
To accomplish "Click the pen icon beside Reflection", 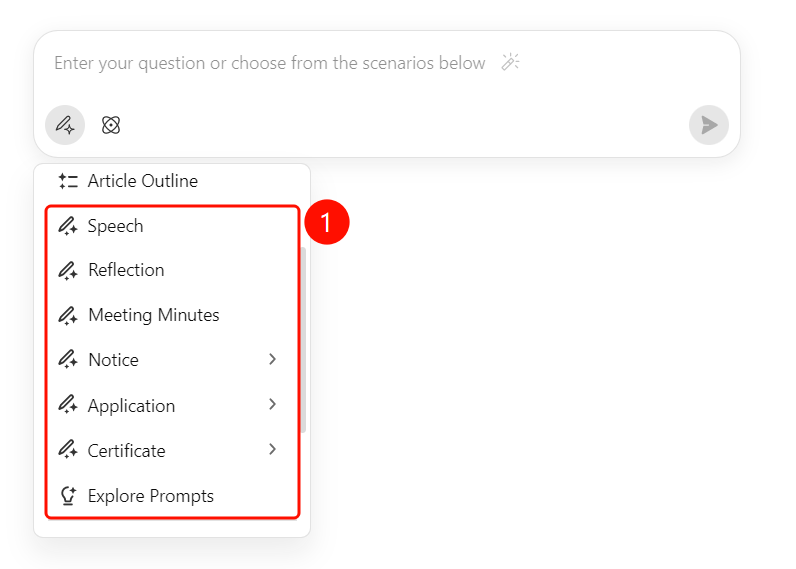I will pos(68,271).
